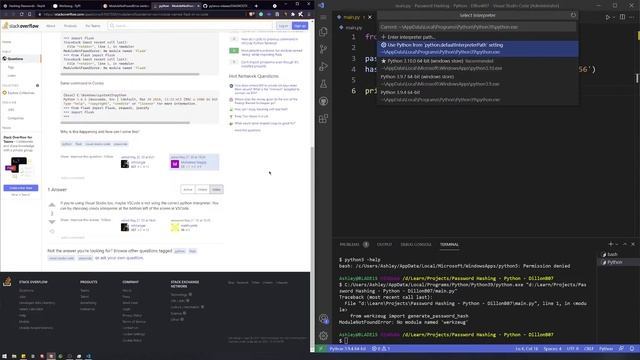Image resolution: width=640 pixels, height=360 pixels.
Task: Close the terminal panel
Action: tap(633, 244)
